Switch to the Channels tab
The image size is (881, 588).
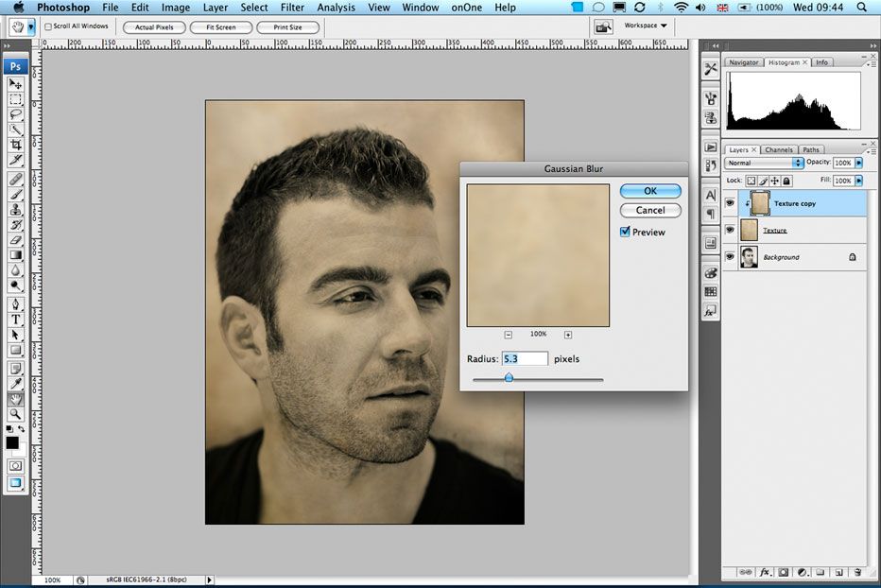(779, 149)
